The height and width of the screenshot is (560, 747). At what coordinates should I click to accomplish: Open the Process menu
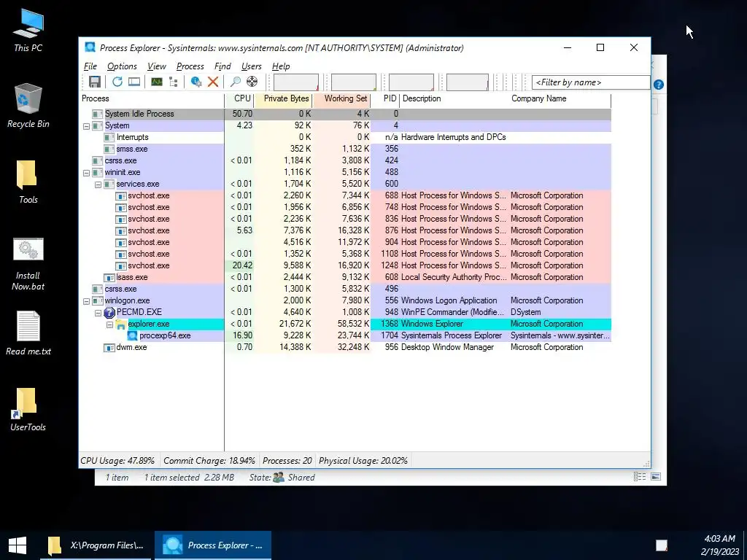point(190,66)
